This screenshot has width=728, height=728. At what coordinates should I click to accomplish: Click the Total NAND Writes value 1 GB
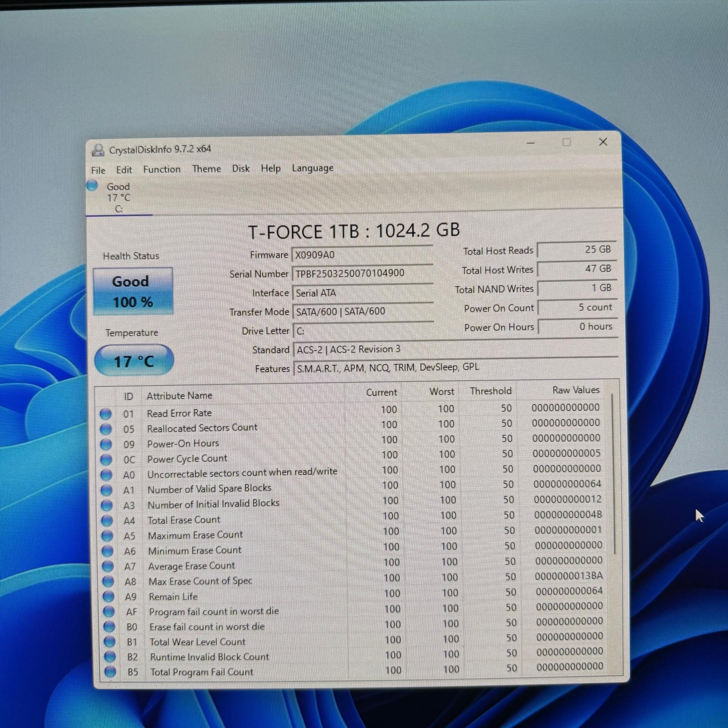coord(577,288)
